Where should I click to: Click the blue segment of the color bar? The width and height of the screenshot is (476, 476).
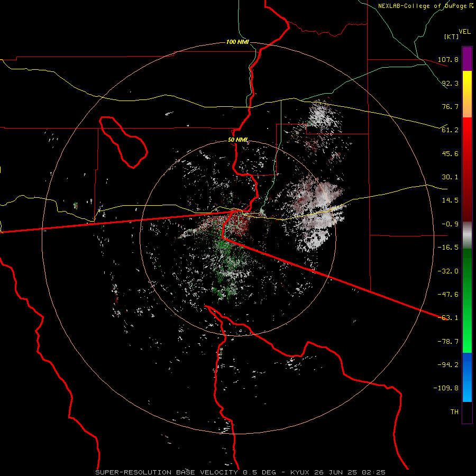(467, 377)
